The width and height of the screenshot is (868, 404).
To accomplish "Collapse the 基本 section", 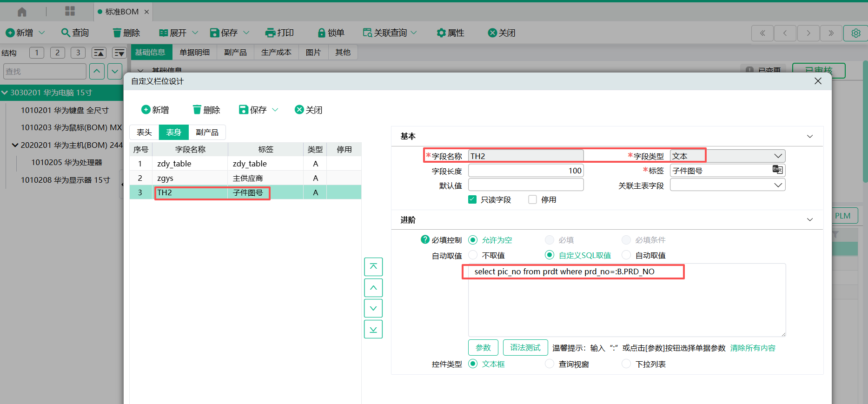I will pos(810,136).
